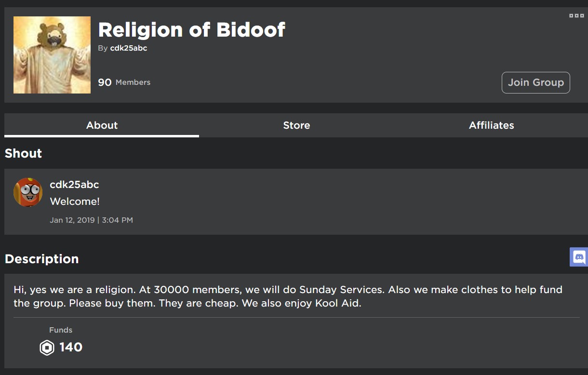Open owner cdk25abc's profile link in header
This screenshot has height=375, width=588.
click(x=128, y=48)
